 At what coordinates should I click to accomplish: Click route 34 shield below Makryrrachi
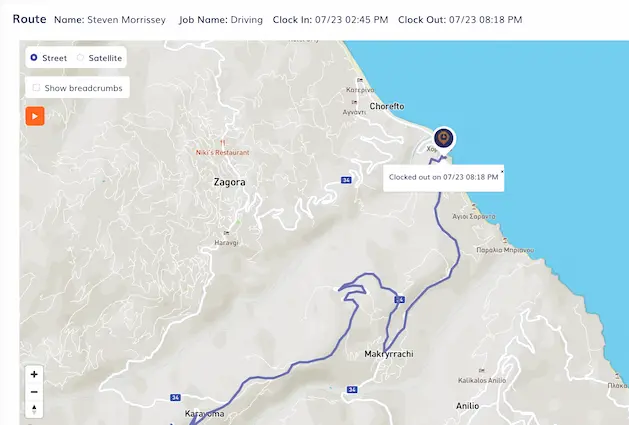(352, 389)
